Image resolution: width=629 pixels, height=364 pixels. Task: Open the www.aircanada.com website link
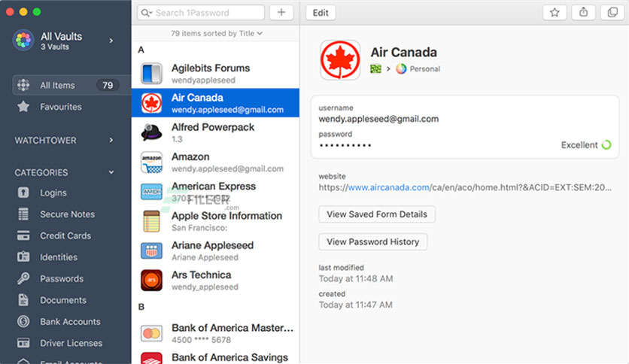tap(388, 187)
